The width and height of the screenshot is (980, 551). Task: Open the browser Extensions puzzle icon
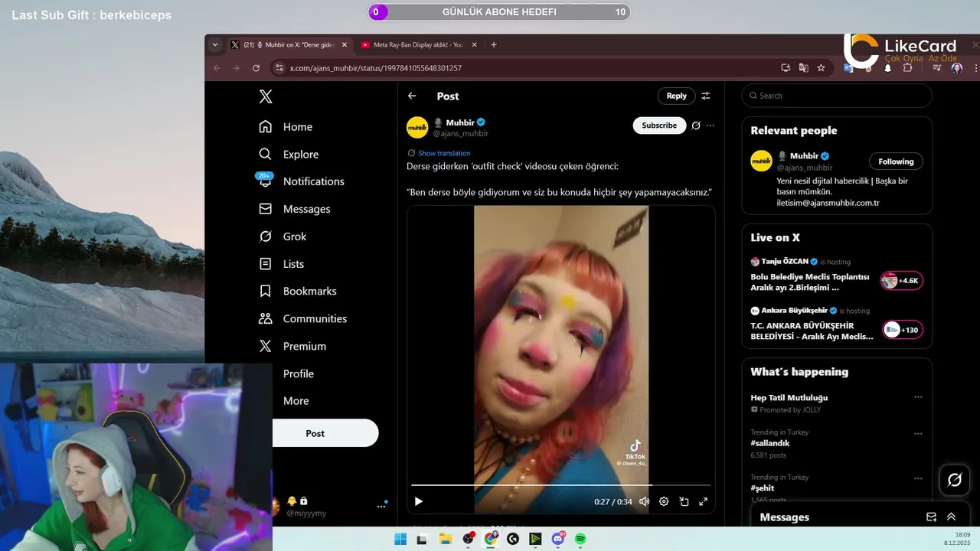[x=907, y=68]
